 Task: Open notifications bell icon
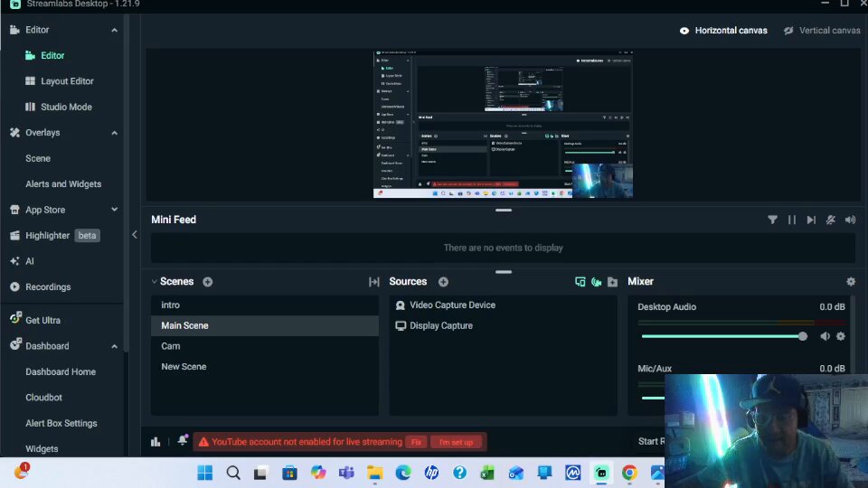pos(182,440)
